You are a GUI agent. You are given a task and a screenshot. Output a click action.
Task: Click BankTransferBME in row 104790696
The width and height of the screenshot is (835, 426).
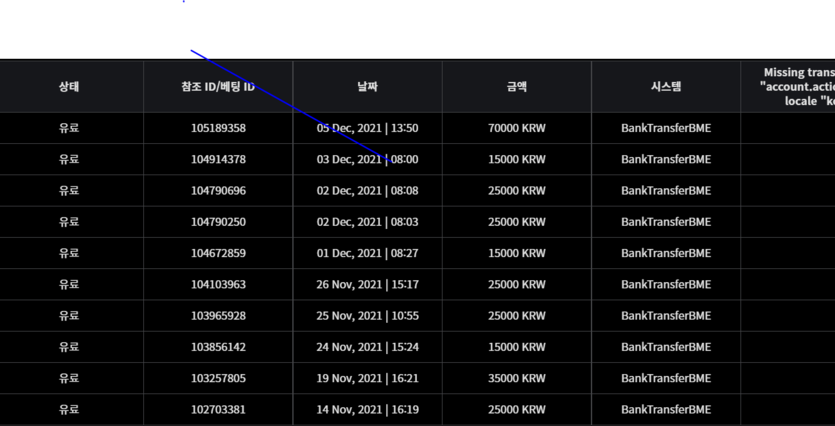666,191
